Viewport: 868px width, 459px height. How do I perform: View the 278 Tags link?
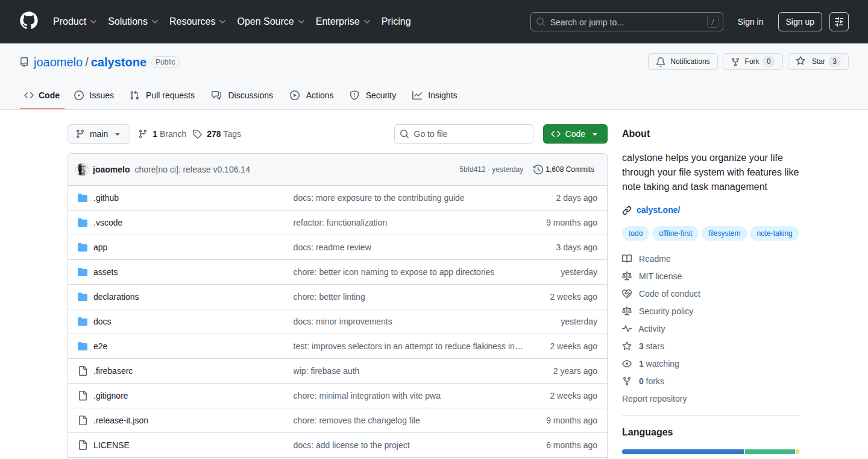point(217,134)
